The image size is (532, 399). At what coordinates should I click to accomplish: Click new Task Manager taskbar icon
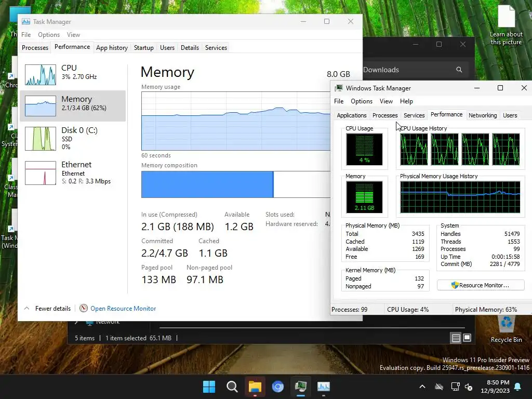click(323, 387)
